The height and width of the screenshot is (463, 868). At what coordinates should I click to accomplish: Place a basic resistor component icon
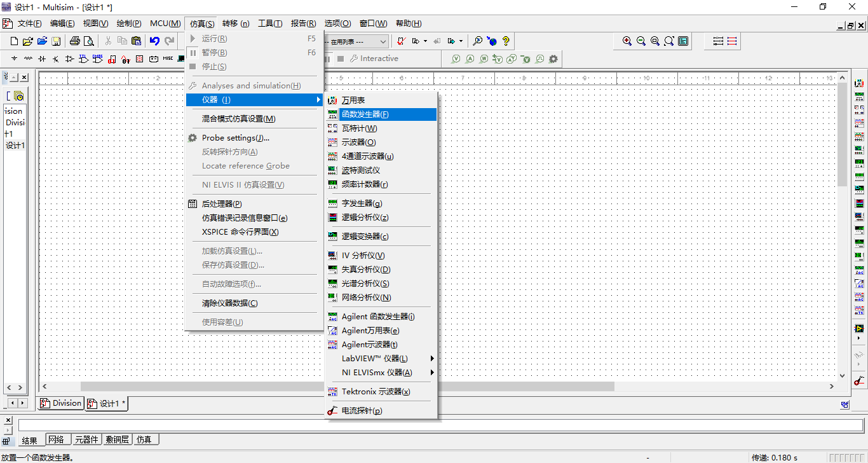point(28,59)
